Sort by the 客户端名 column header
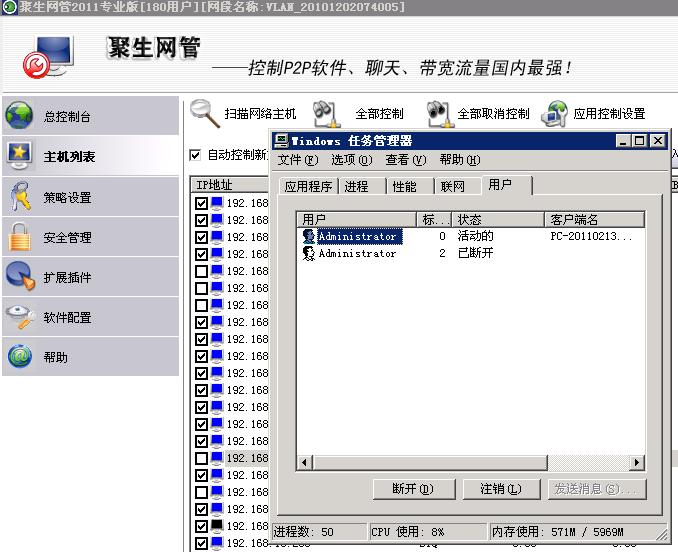 click(595, 220)
